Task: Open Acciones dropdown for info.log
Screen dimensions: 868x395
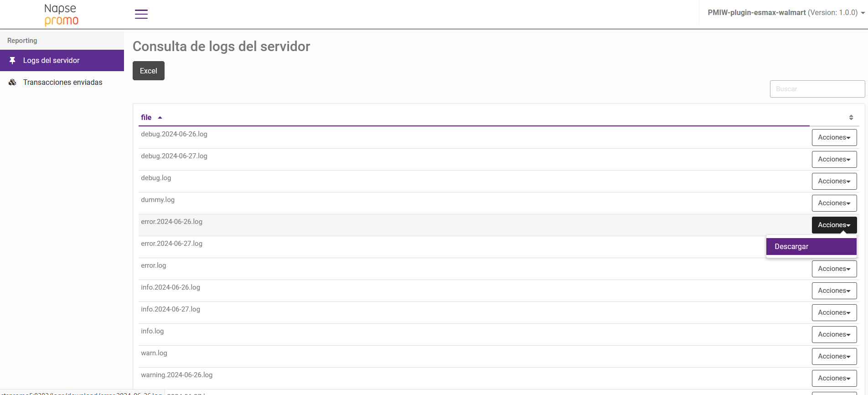Action: point(834,334)
